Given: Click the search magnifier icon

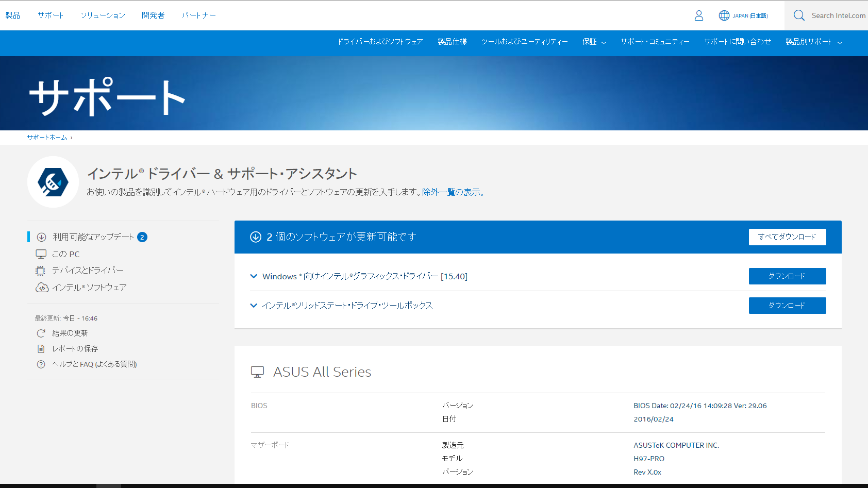Looking at the screenshot, I should coord(799,15).
